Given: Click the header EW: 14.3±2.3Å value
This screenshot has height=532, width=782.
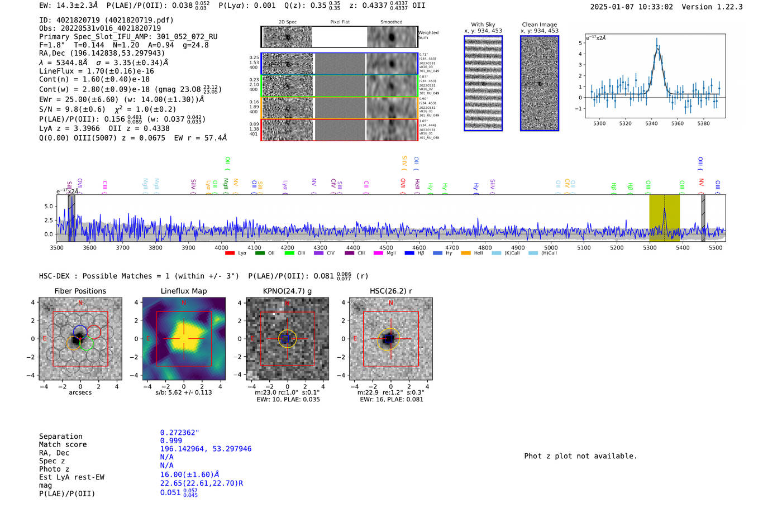Looking at the screenshot, I should pyautogui.click(x=68, y=6).
